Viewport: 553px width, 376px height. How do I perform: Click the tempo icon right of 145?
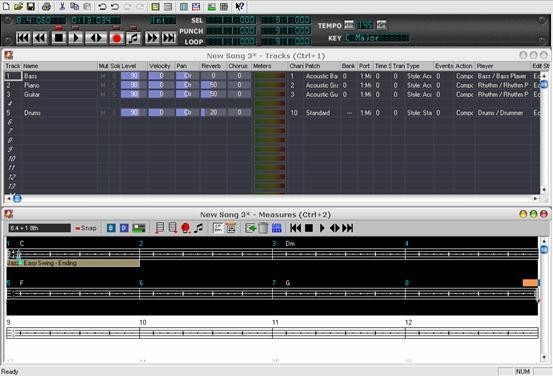382,24
